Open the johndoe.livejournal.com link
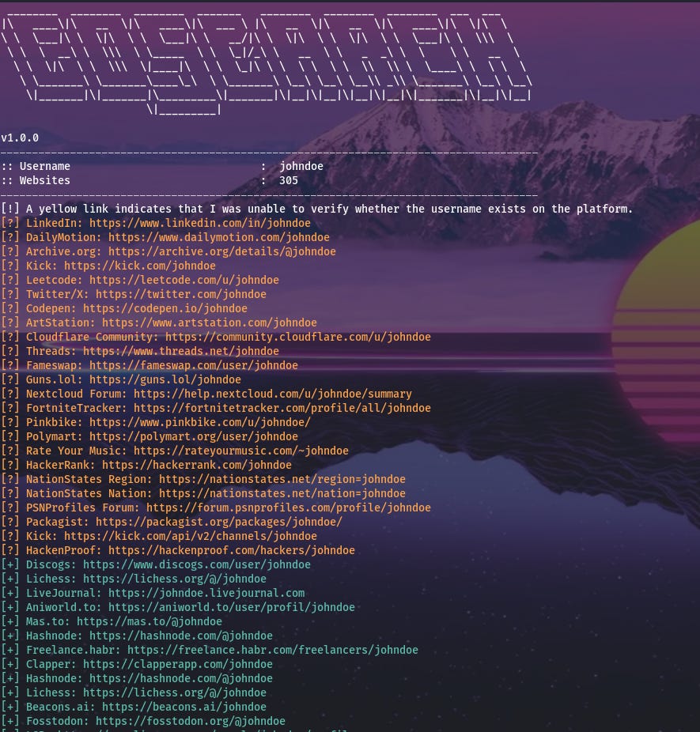The height and width of the screenshot is (732, 700). pyautogui.click(x=206, y=594)
